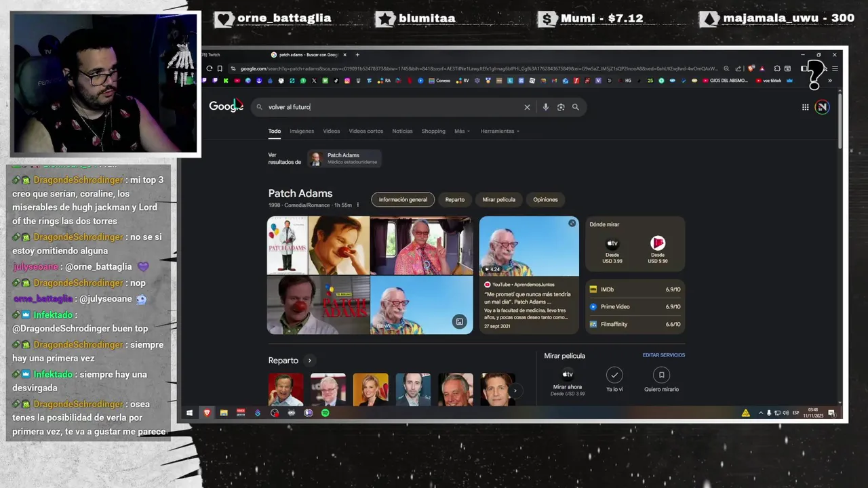This screenshot has height=488, width=868.
Task: Switch to the 'Noticias' tab
Action: point(402,131)
